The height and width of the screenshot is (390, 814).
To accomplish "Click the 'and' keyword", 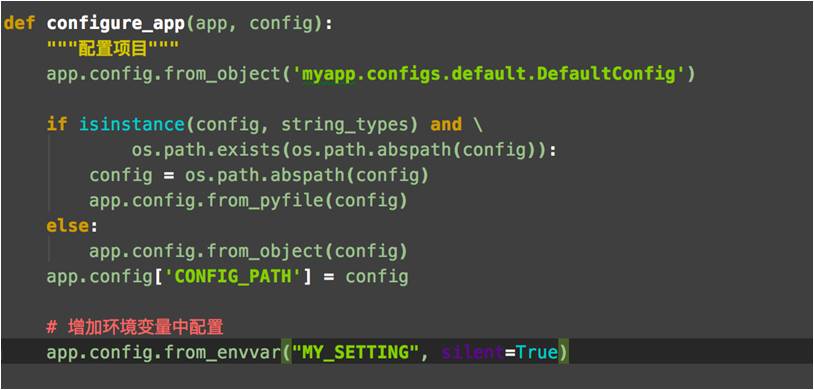I will point(446,125).
